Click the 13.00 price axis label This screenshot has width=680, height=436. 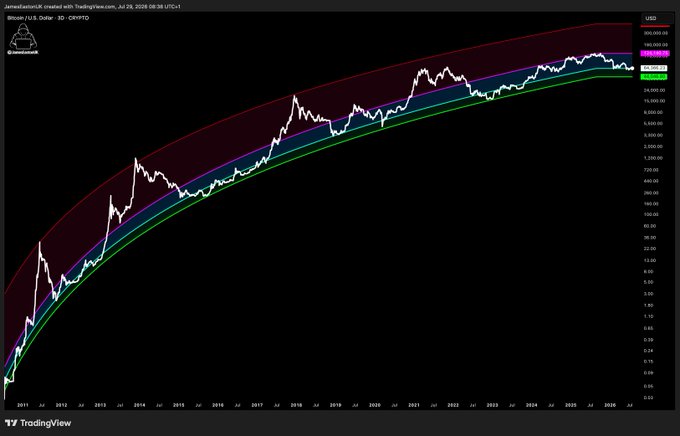[651, 261]
